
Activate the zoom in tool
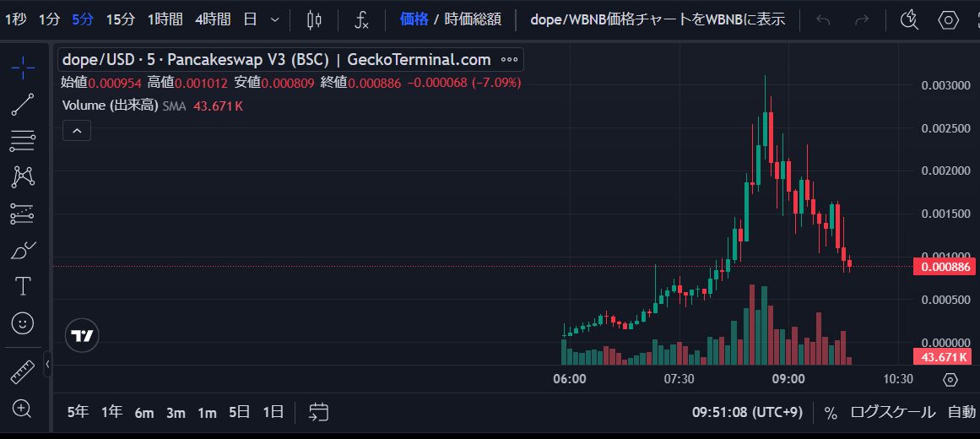click(x=23, y=409)
